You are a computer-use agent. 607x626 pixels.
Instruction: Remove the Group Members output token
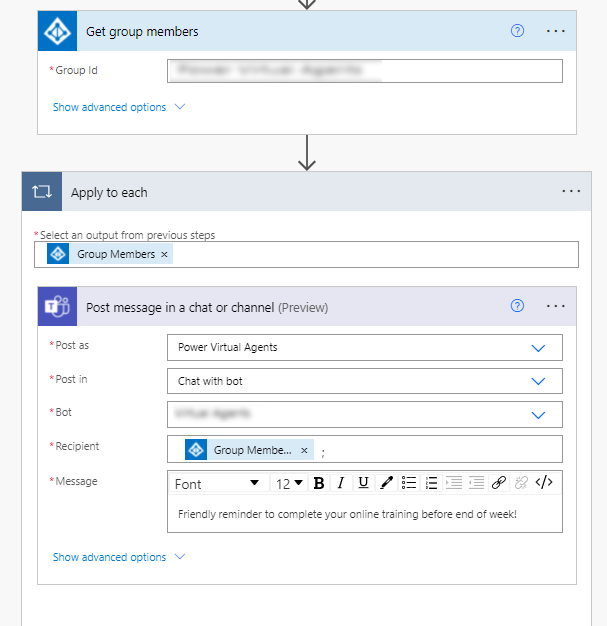[165, 255]
